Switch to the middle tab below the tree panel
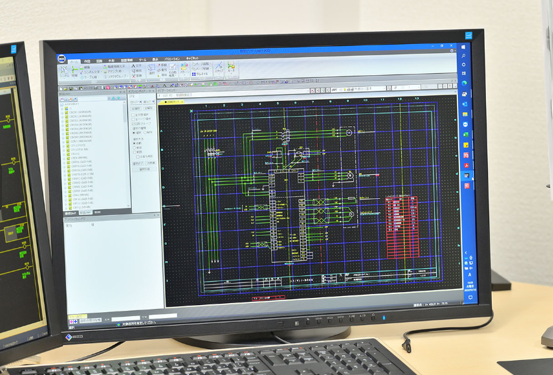The height and width of the screenshot is (375, 553). [86, 212]
